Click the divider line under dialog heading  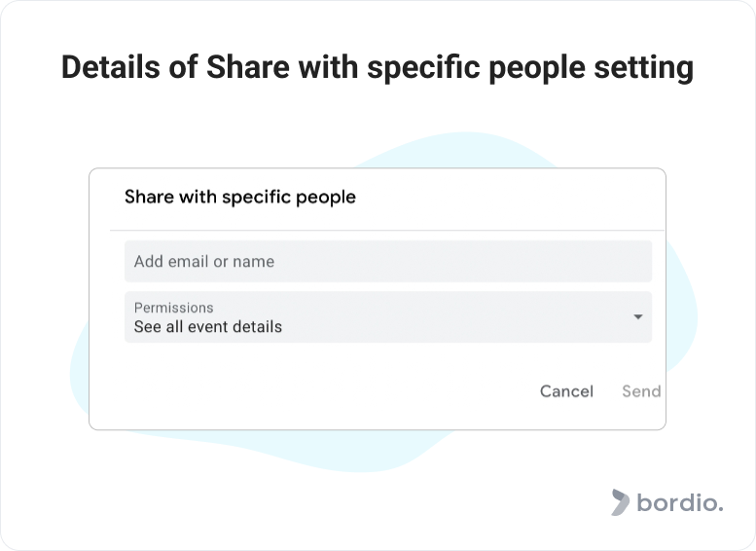pyautogui.click(x=387, y=231)
